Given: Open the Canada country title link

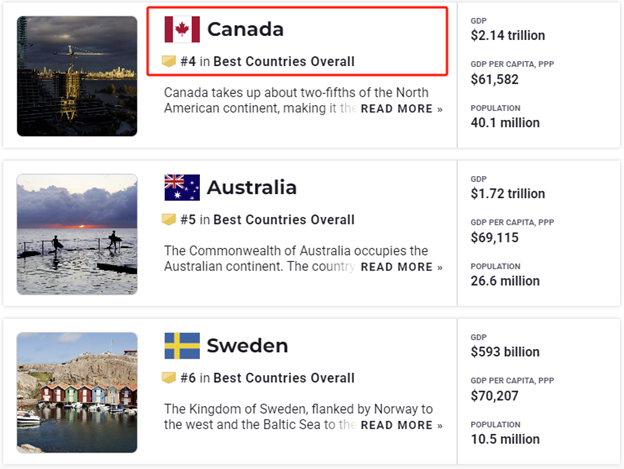Looking at the screenshot, I should point(246,29).
